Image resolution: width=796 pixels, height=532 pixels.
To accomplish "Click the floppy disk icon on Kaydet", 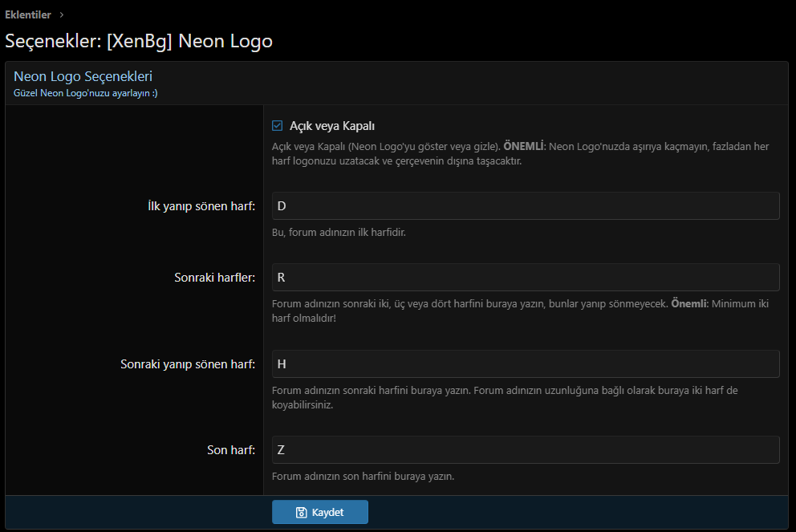I will pos(301,512).
